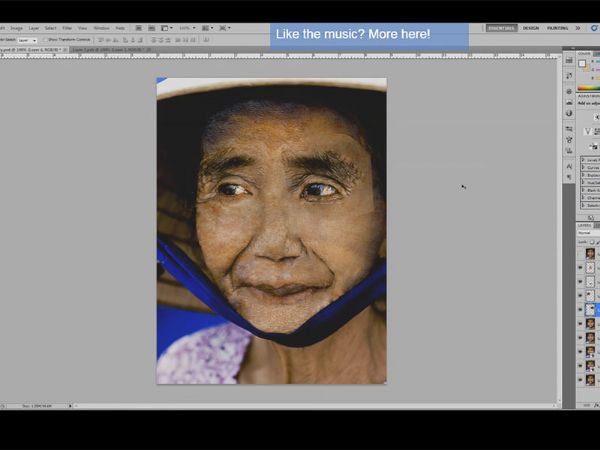Screen dimensions: 600x450
Task: Select the Color panel tab
Action: [585, 54]
